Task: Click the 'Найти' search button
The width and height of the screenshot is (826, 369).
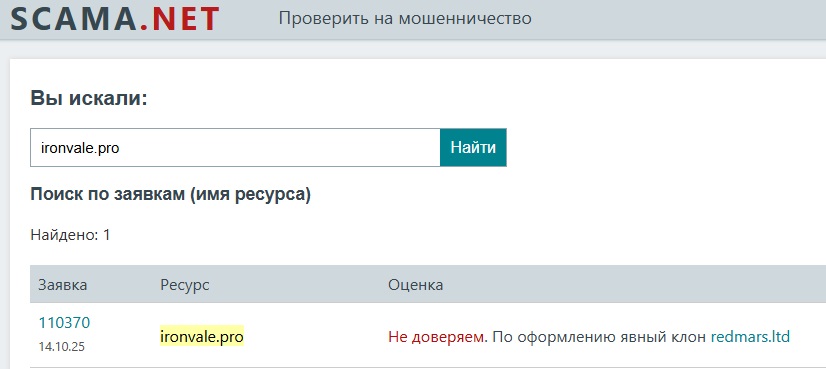Action: pos(473,148)
